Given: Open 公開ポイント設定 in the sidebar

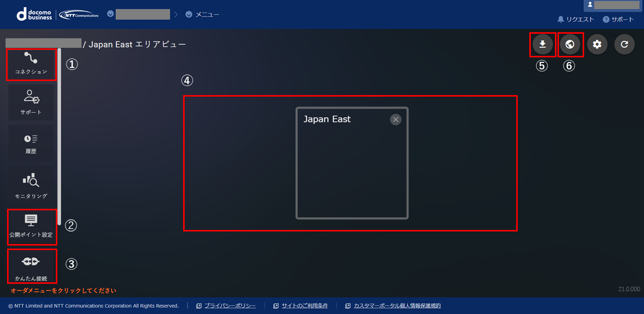Looking at the screenshot, I should pyautogui.click(x=31, y=226).
